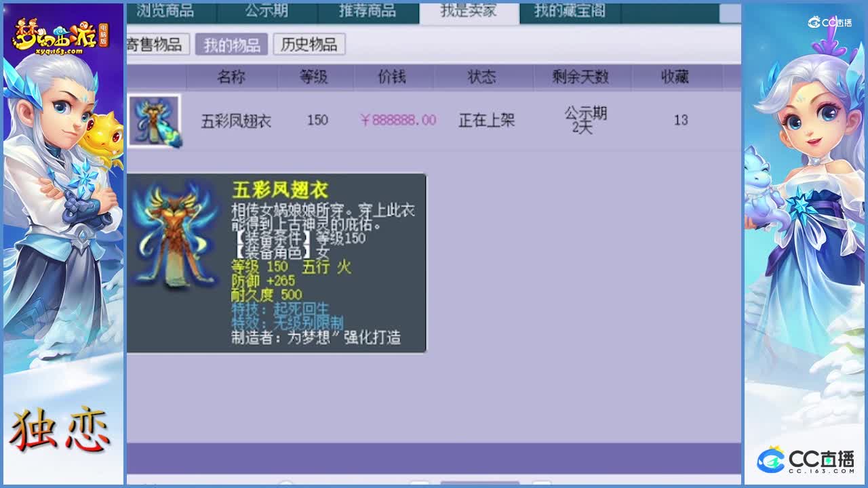Go to the 我的藏宝阁 tab
This screenshot has height=488, width=868.
(569, 12)
